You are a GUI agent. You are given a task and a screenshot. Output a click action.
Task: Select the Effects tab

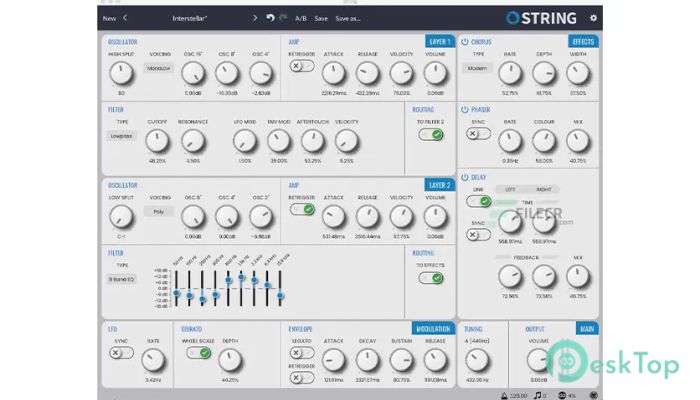[583, 42]
